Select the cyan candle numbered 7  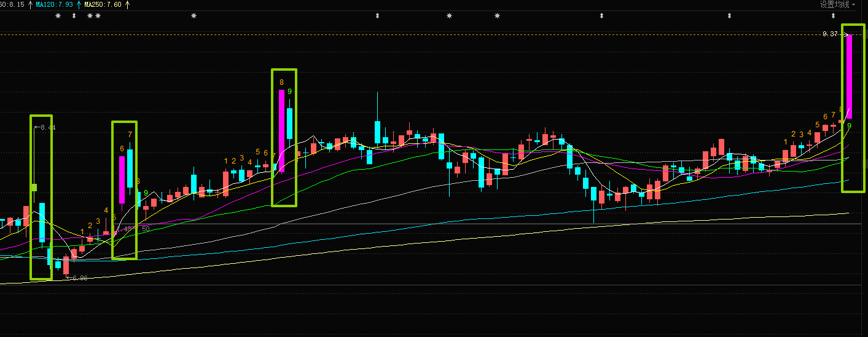(x=130, y=168)
